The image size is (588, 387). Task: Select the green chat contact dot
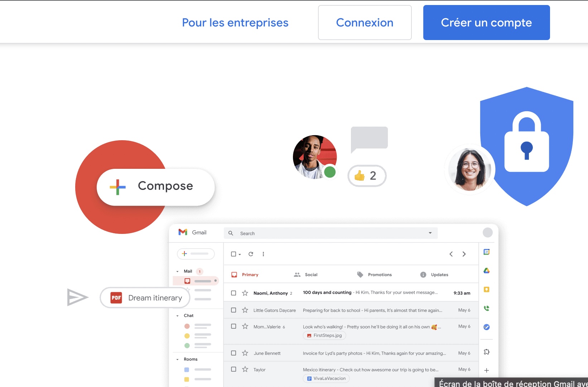(x=187, y=346)
